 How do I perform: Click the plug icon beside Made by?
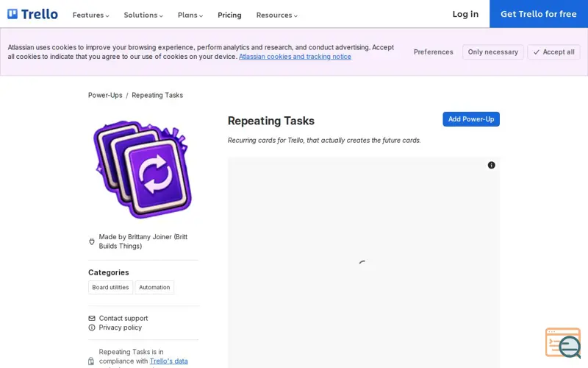[92, 242]
